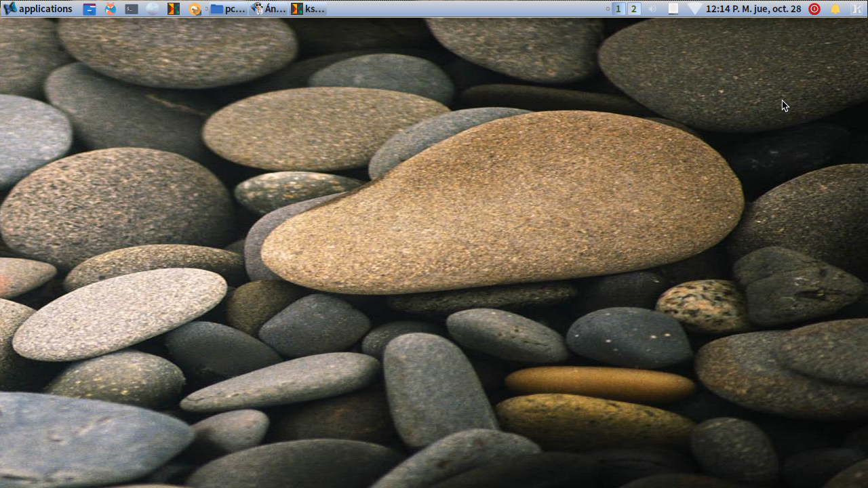Click the K icon at the panel end
The image size is (868, 488).
click(856, 9)
